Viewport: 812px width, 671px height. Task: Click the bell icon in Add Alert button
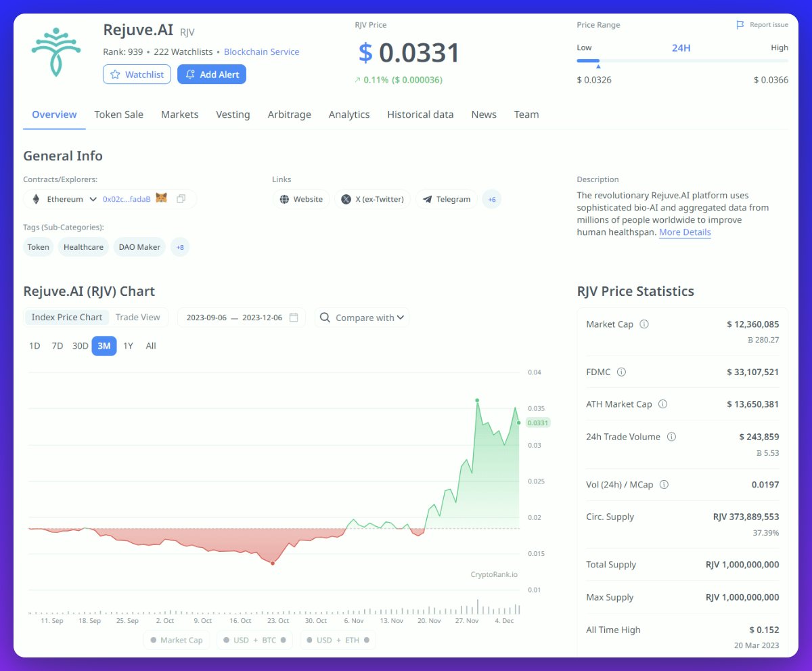coord(190,74)
